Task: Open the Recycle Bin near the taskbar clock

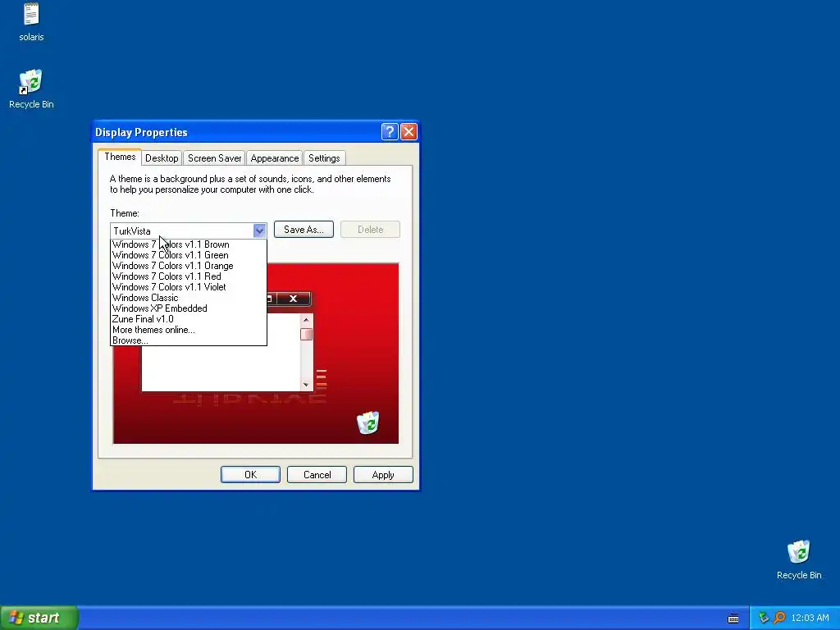Action: pyautogui.click(x=799, y=559)
